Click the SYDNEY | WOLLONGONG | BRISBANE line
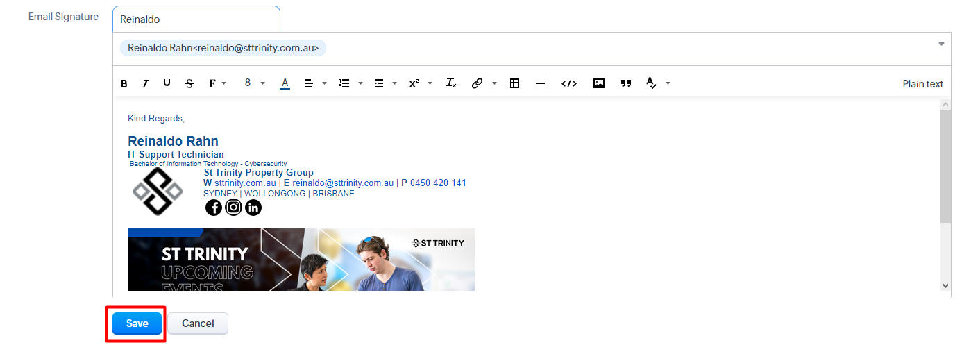 tap(279, 194)
